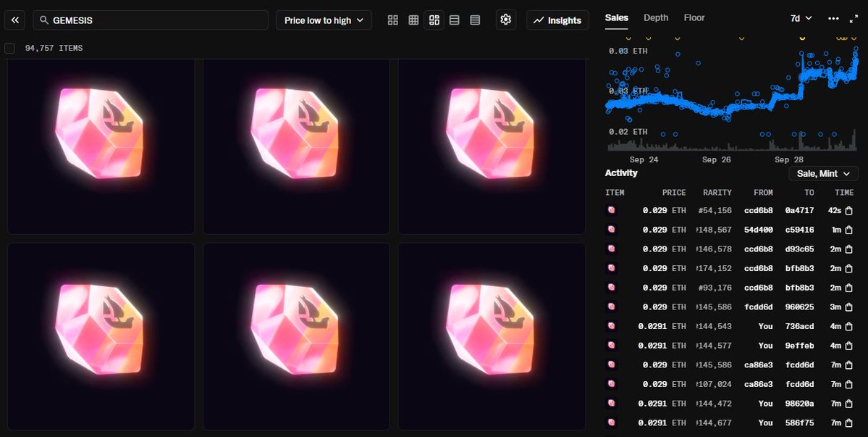868x437 pixels.
Task: Open the Insights panel button
Action: click(x=557, y=20)
